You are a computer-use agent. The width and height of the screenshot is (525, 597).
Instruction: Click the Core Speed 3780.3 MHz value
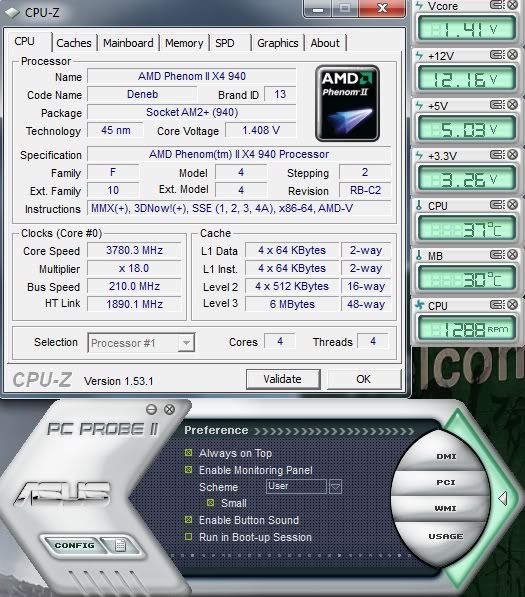(134, 250)
